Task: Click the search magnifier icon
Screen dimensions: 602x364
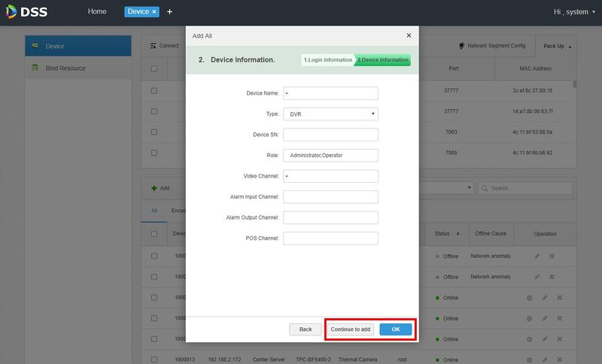Action: point(484,188)
